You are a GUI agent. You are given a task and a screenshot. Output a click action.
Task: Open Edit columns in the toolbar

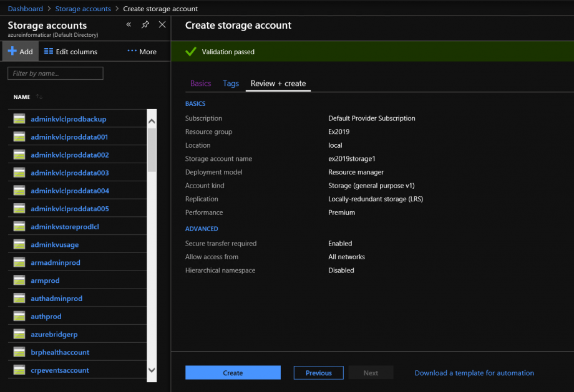coord(71,52)
